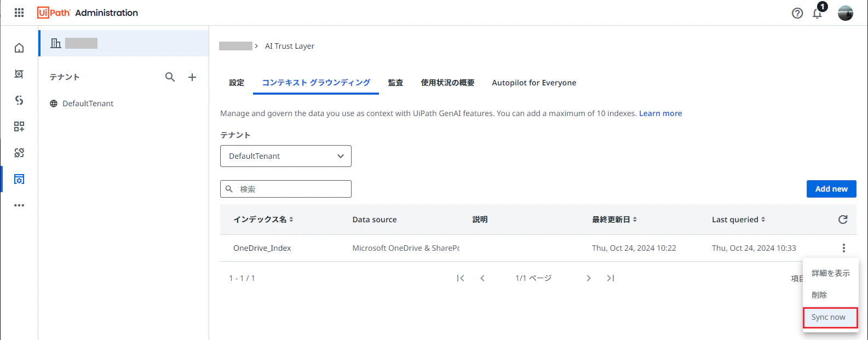Go to Home in left sidebar
Screen dimensions: 868x340
[x=19, y=48]
